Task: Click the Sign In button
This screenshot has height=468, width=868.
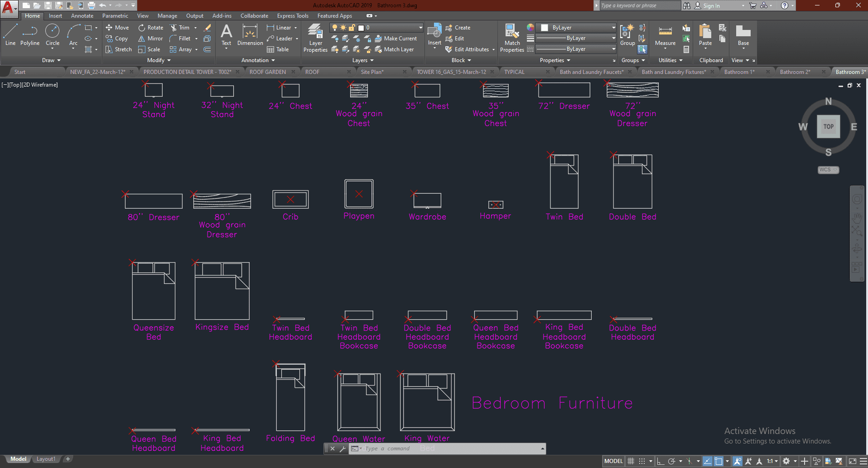Action: [x=711, y=6]
